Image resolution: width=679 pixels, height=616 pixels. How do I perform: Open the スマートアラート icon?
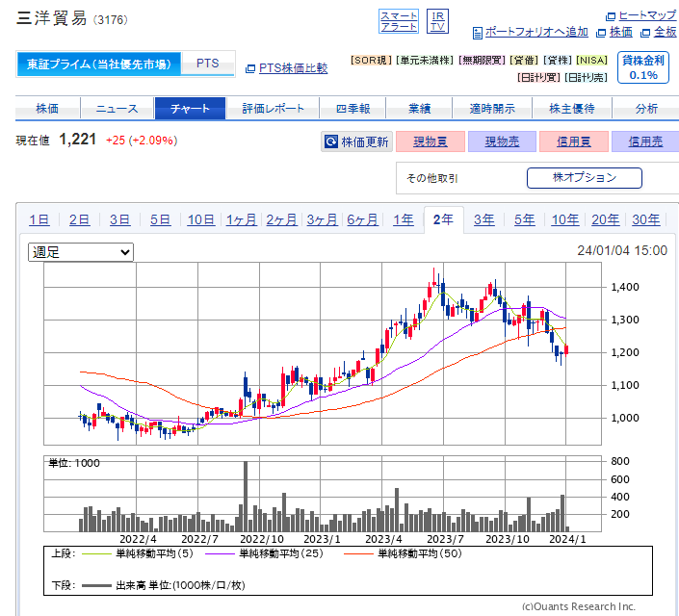tap(399, 21)
